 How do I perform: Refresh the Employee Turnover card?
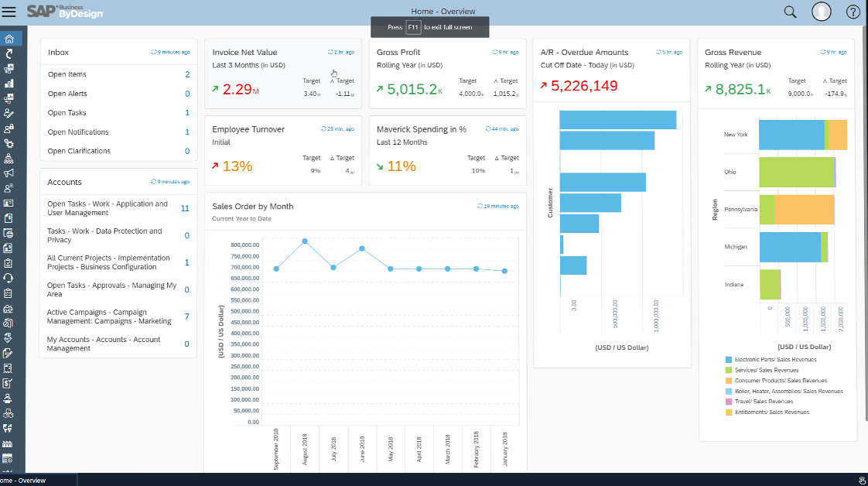coord(324,129)
